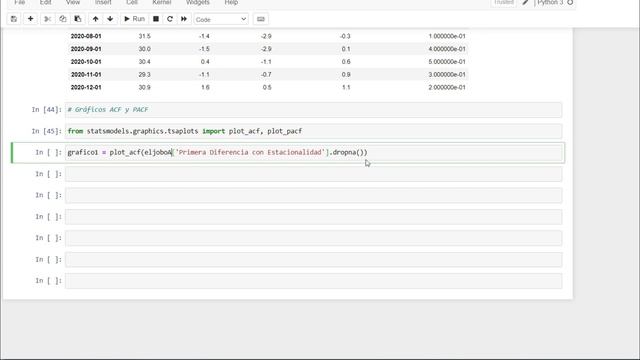The image size is (640, 360).
Task: Move selected cell down with the arrow
Action: pyautogui.click(x=110, y=19)
